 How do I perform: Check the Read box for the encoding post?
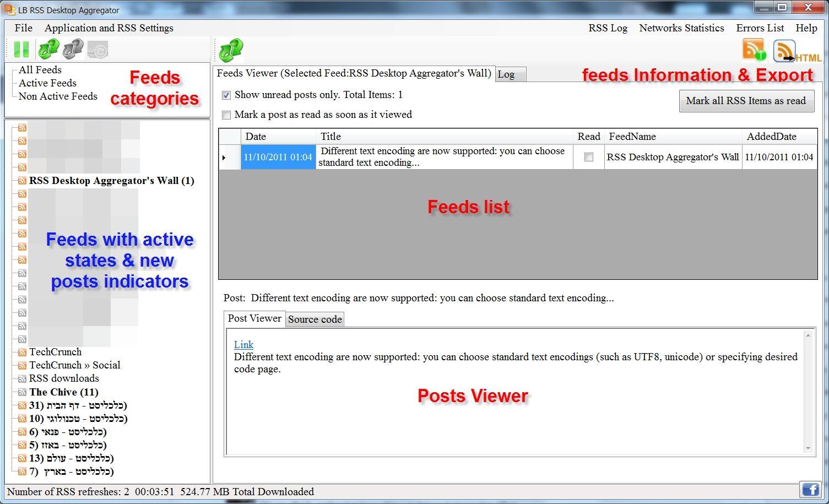coord(589,157)
